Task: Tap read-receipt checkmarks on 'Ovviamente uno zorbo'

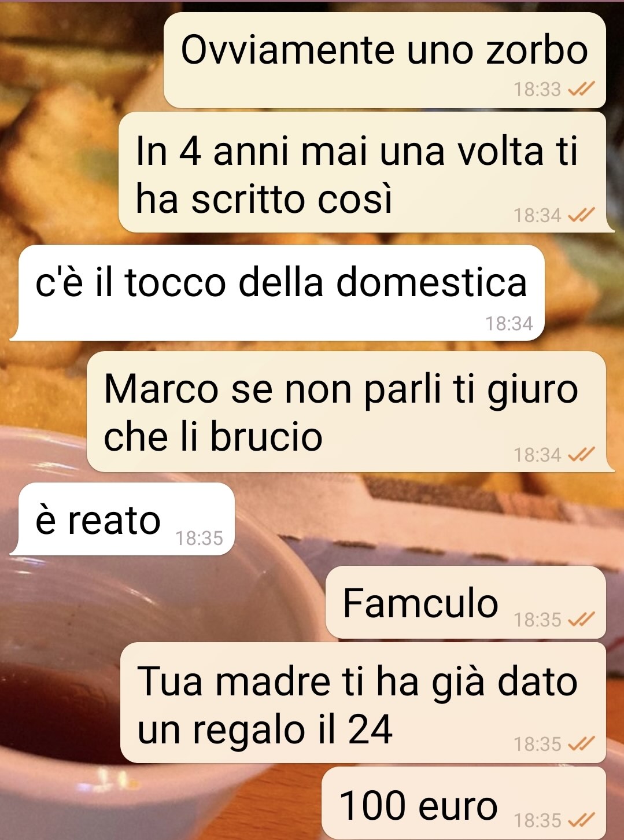Action: click(x=581, y=89)
